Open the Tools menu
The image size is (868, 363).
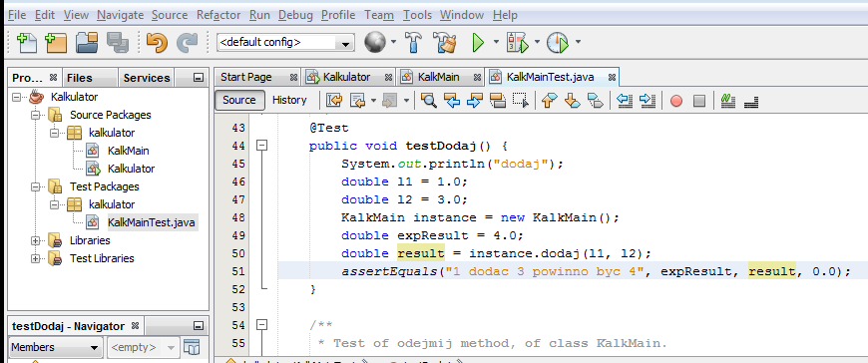coord(417,15)
